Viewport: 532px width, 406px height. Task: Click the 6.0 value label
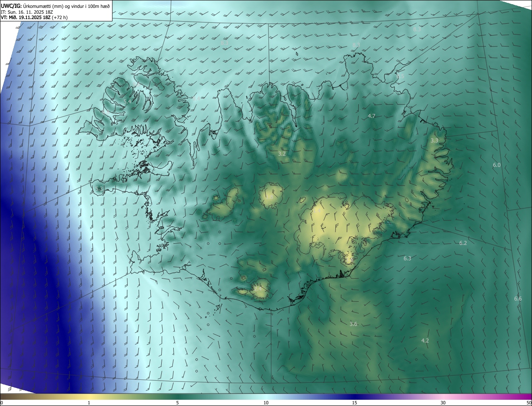pos(497,165)
